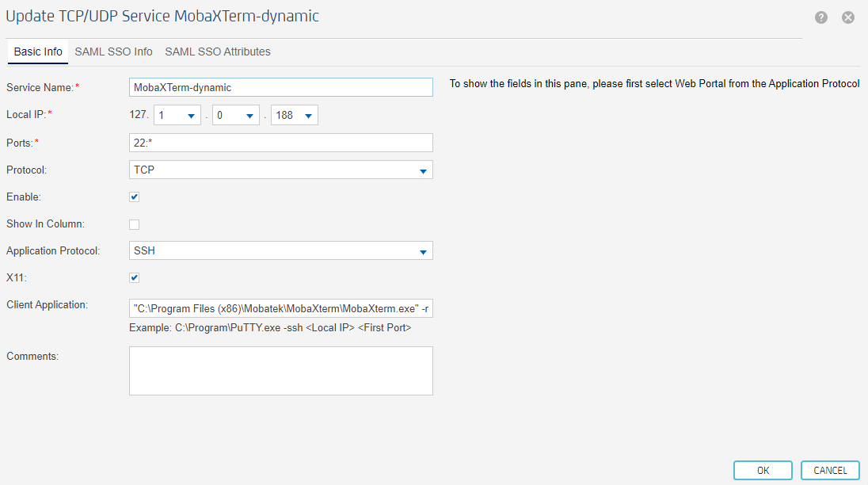Click the 'Application Protocol:' label
The height and width of the screenshot is (485, 868).
click(x=53, y=250)
